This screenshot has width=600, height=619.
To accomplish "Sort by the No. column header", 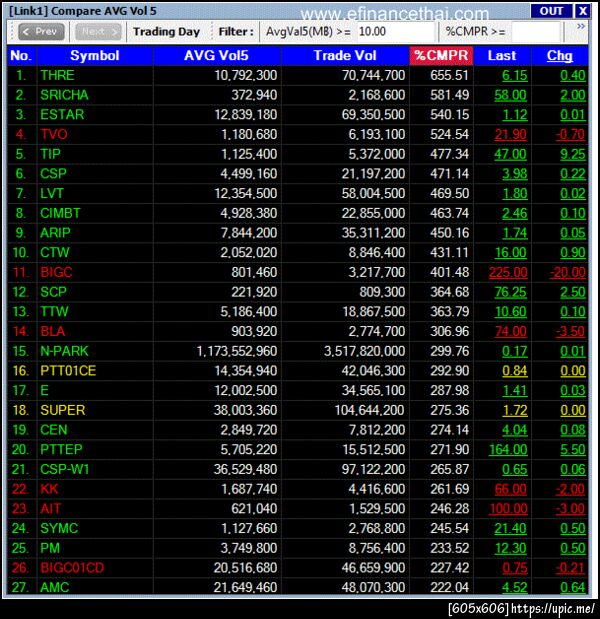I will 21,56.
